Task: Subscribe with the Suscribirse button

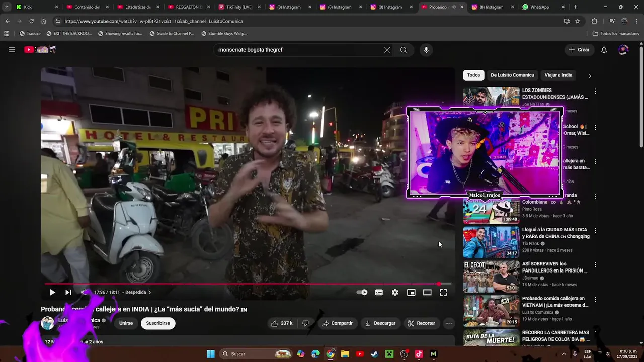Action: 158,323
